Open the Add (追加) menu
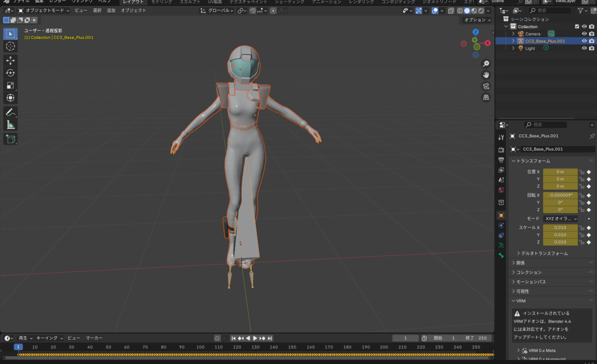The width and height of the screenshot is (597, 364). tap(111, 10)
